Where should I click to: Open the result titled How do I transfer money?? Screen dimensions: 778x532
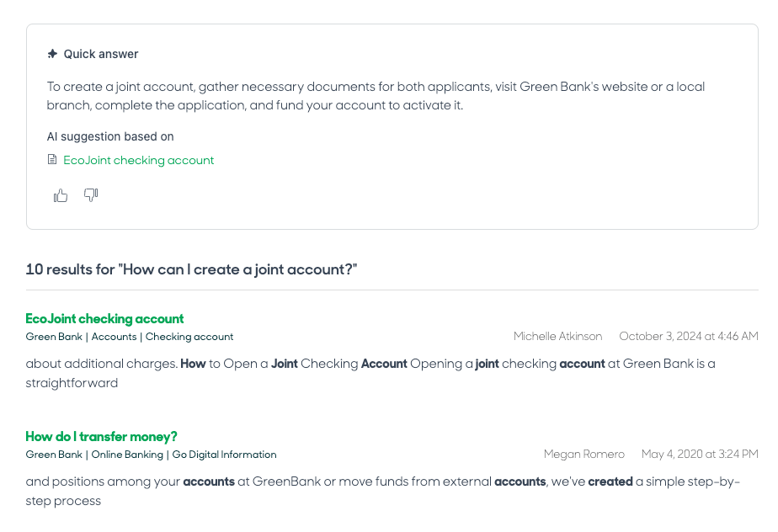(x=101, y=437)
